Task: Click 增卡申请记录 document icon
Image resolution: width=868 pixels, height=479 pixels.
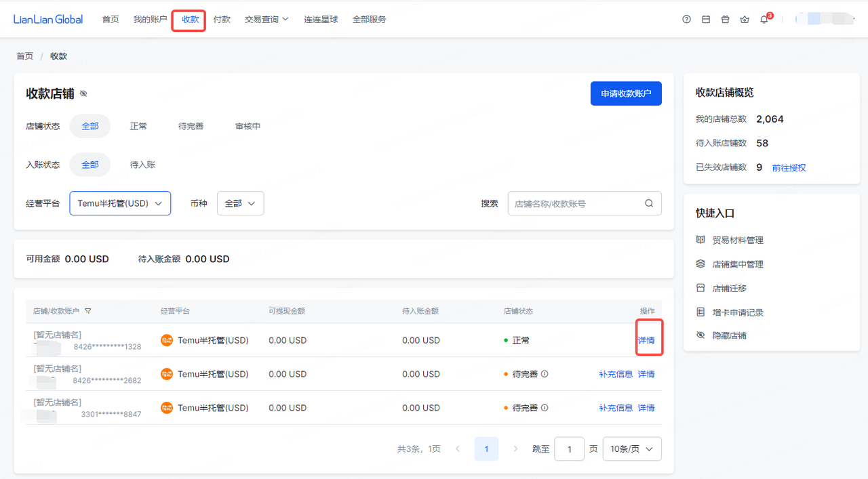Action: (x=701, y=312)
